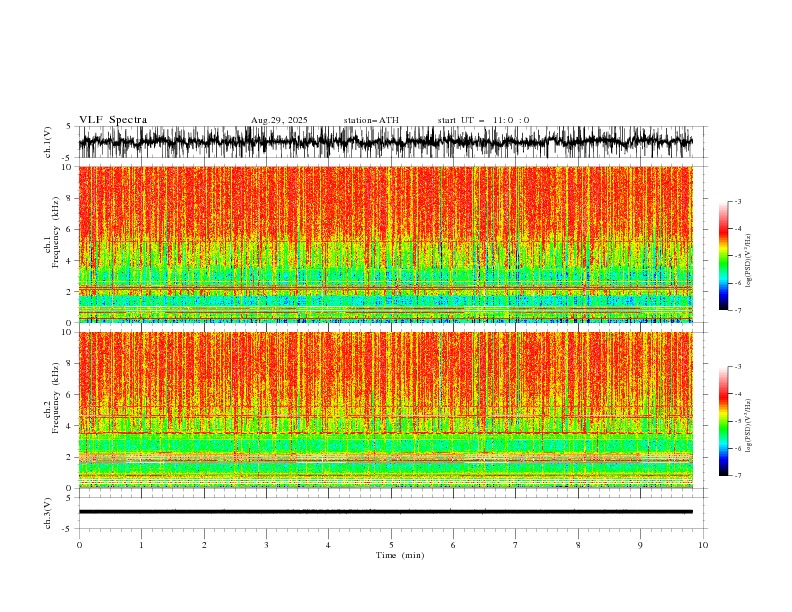Image resolution: width=792 pixels, height=612 pixels.
Task: Click time axis tick label "5"
Action: point(391,545)
